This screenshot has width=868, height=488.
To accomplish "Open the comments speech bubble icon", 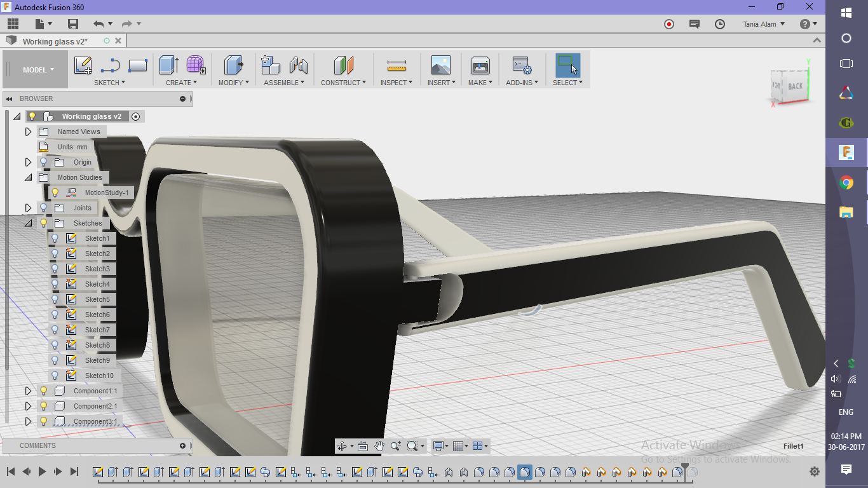I will 695,24.
